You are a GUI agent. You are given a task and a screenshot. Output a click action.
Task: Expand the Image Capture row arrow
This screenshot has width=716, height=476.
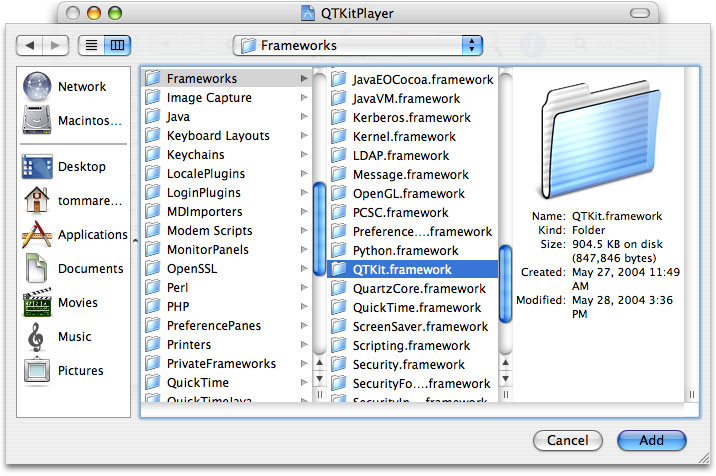pos(304,97)
